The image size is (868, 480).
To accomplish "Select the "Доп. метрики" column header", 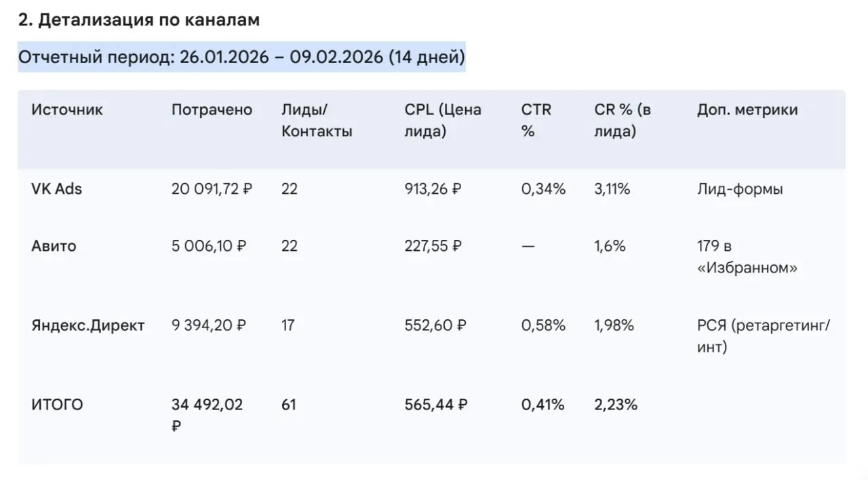I will (747, 110).
